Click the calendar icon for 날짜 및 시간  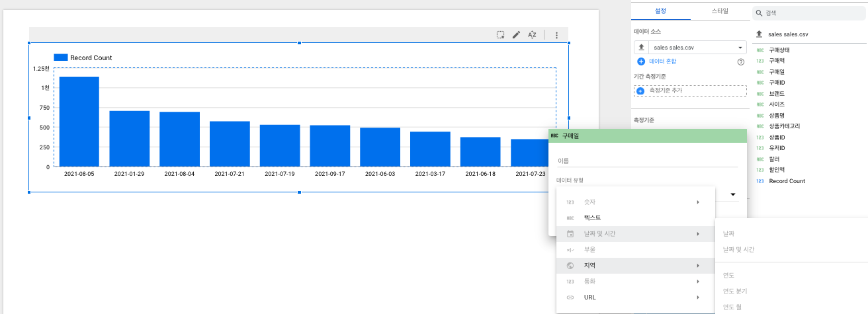click(570, 233)
